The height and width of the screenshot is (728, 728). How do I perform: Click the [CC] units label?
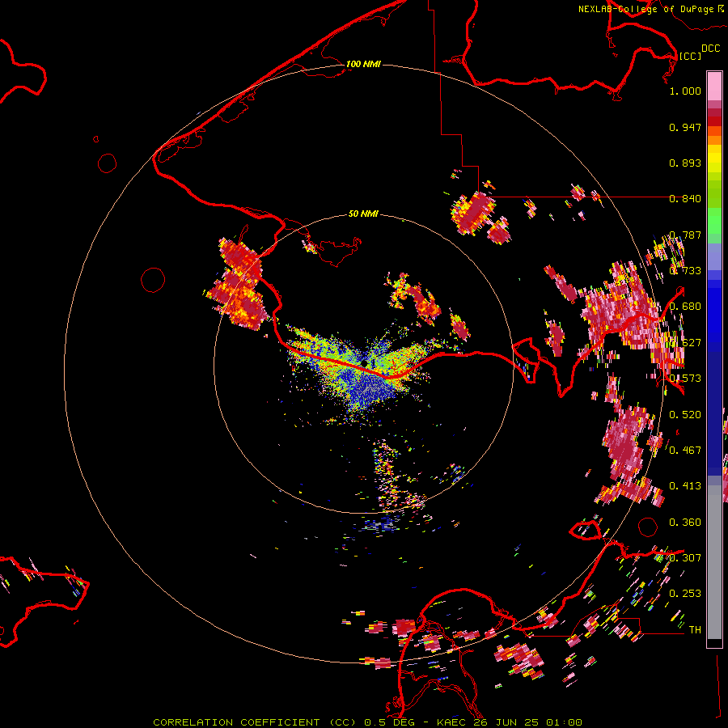click(x=690, y=56)
